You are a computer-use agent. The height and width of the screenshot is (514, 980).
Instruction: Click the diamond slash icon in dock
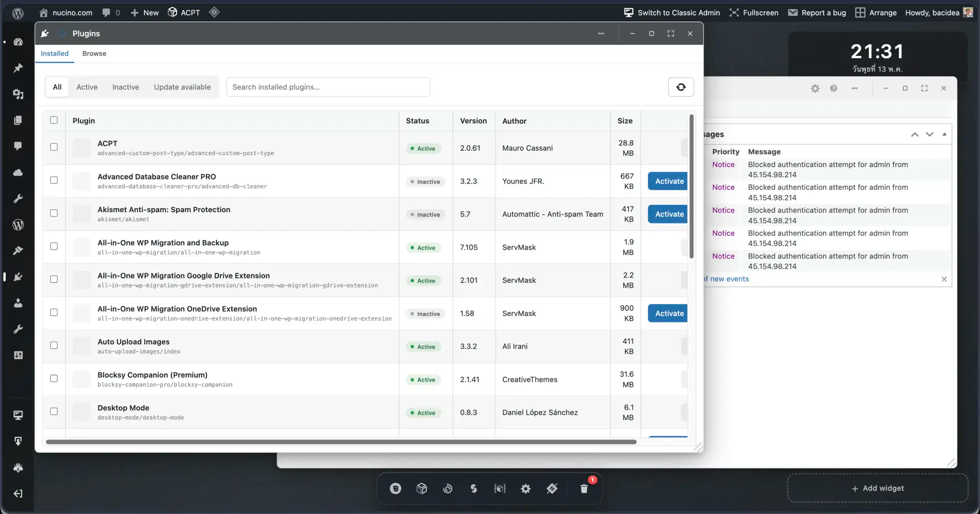(552, 489)
